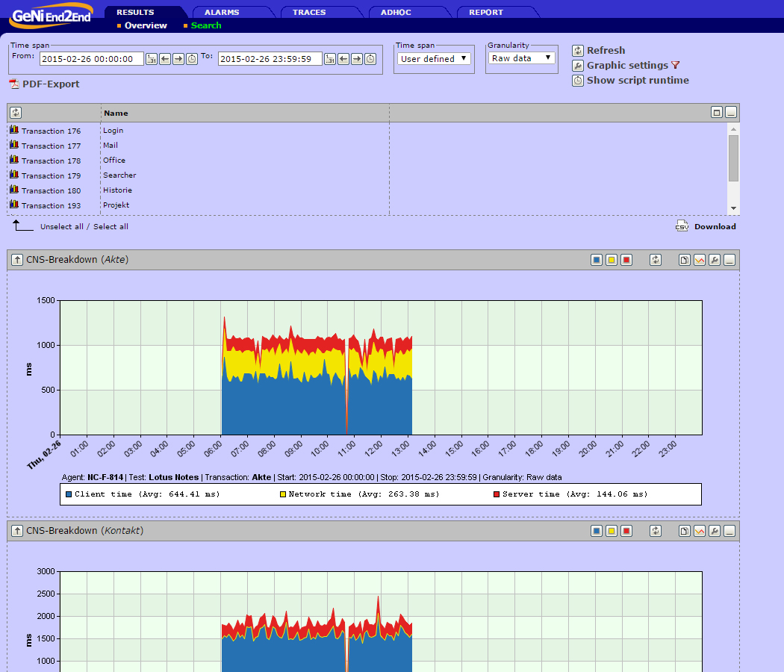784x672 pixels.
Task: Click the Graphic settings wrench icon
Action: (x=577, y=66)
